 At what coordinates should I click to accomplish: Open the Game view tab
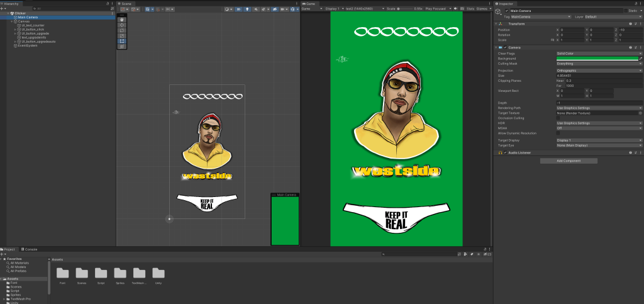click(x=309, y=3)
